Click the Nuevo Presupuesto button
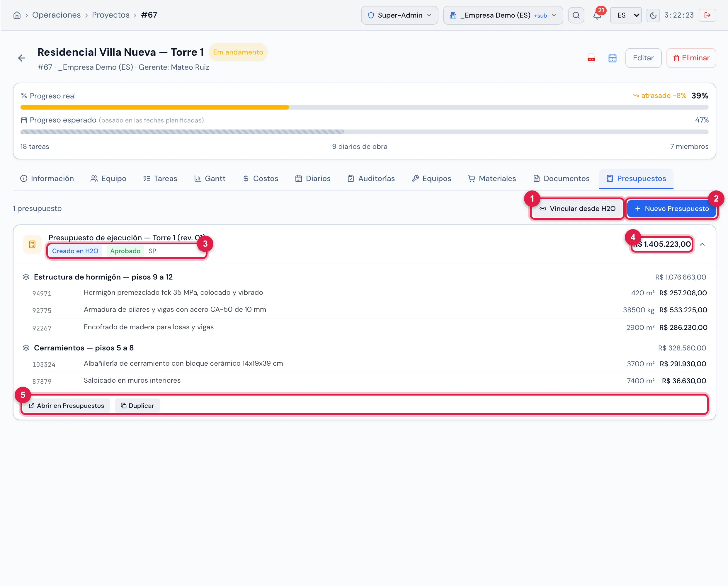The height and width of the screenshot is (586, 728). point(672,209)
